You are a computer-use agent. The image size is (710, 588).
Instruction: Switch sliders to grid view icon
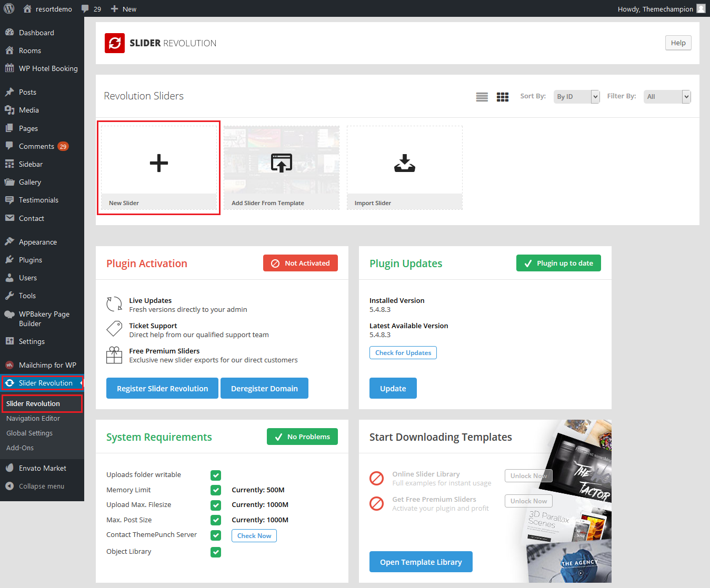click(503, 97)
